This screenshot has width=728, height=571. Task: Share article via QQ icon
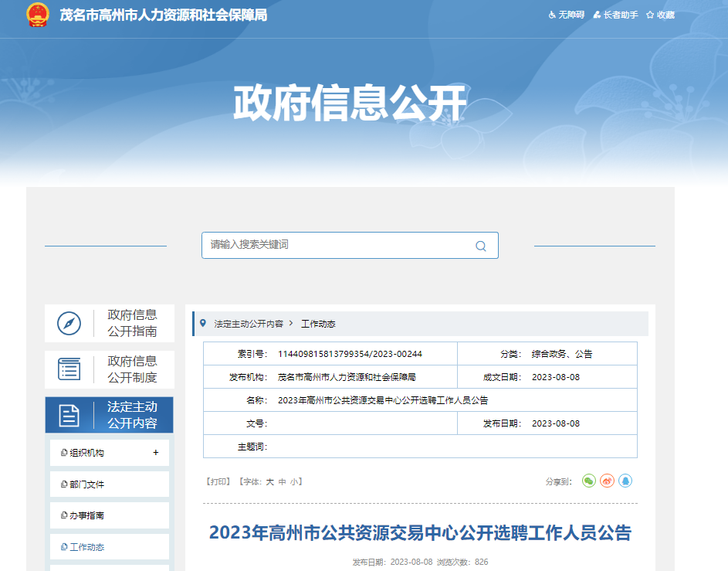click(x=625, y=481)
